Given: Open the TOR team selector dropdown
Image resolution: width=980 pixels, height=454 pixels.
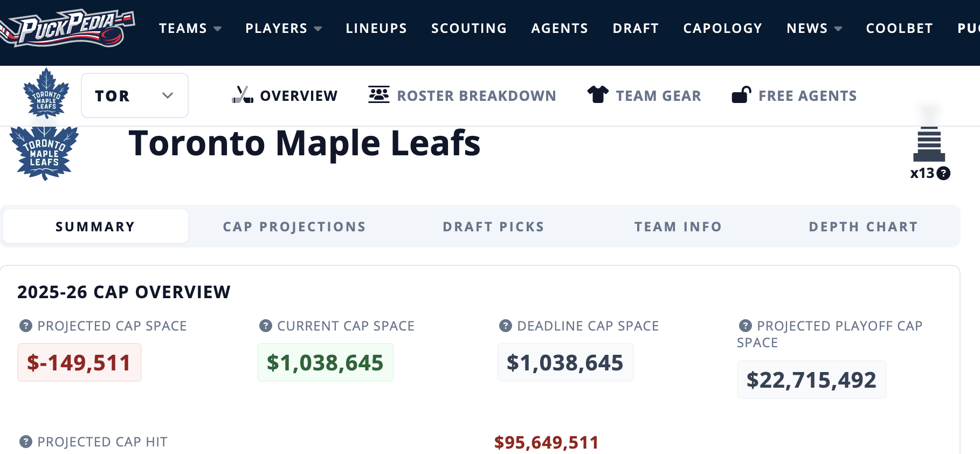Looking at the screenshot, I should [x=135, y=95].
